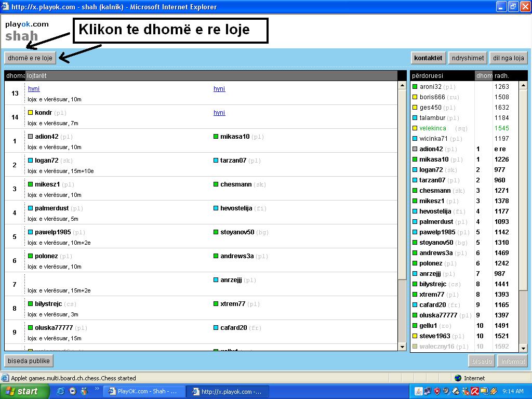Click green status icon of mikasa10 in room 1
Viewport: 532px width, 399px height.
216,137
